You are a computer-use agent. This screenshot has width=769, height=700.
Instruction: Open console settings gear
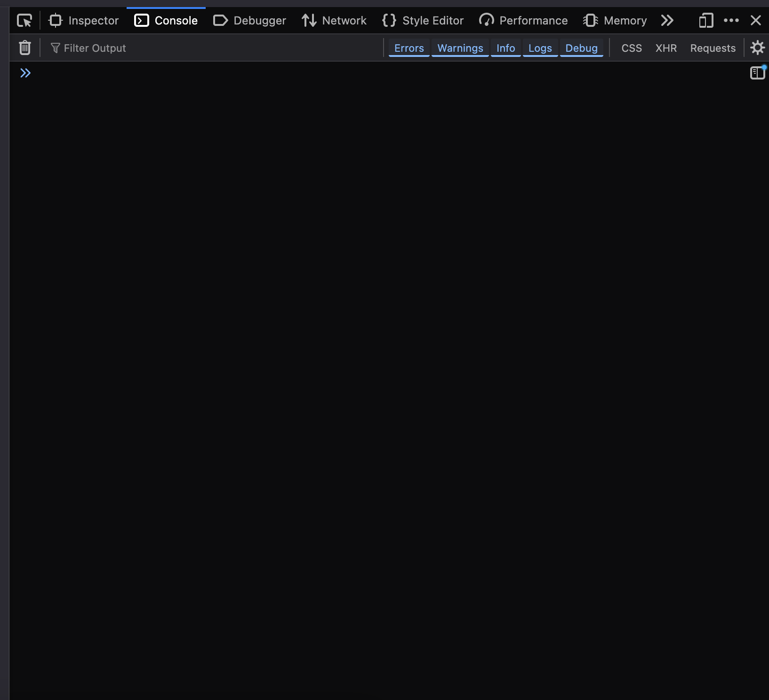point(757,48)
